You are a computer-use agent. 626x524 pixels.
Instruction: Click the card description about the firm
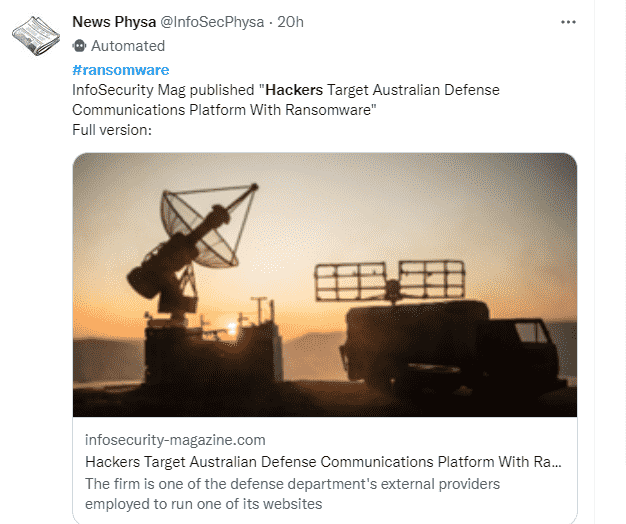[x=292, y=494]
